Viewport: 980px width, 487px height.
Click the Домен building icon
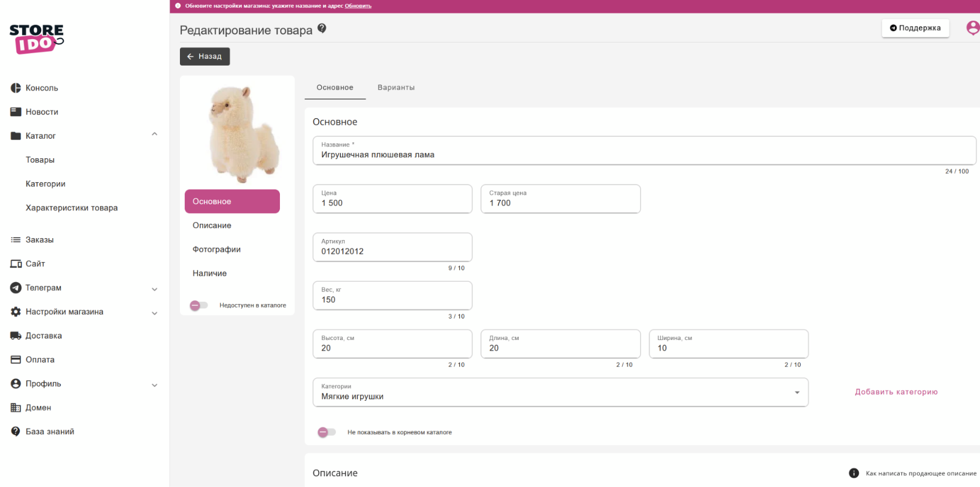[x=16, y=408]
